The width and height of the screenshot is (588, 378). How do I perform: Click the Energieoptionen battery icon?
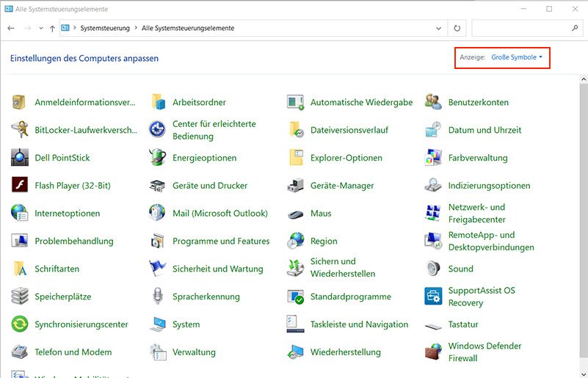coord(158,158)
